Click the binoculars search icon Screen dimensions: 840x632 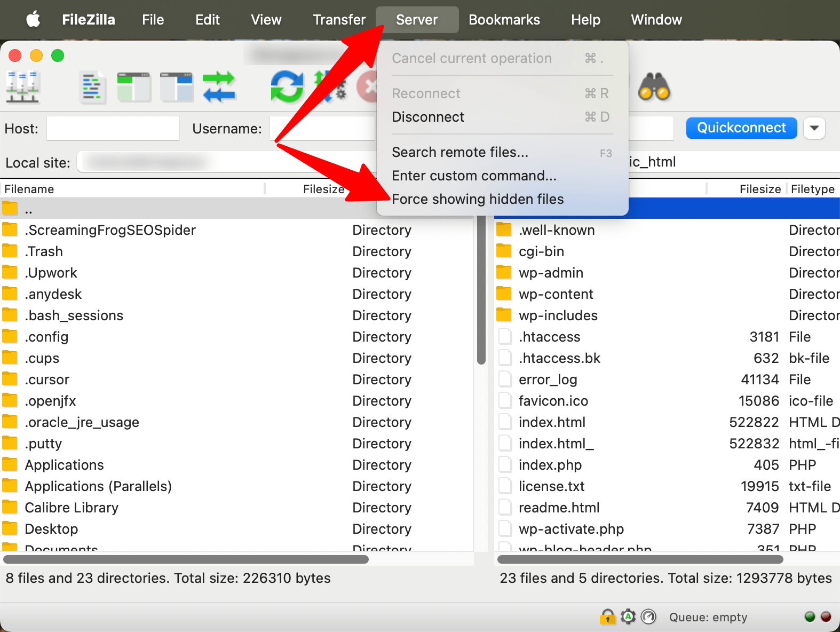coord(654,87)
